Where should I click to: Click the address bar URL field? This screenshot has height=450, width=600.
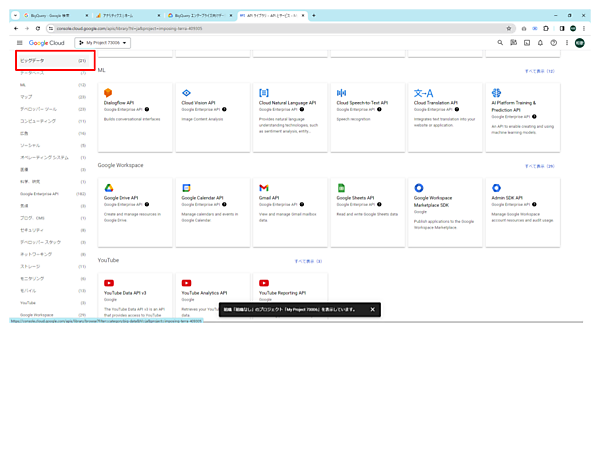tap(279, 28)
